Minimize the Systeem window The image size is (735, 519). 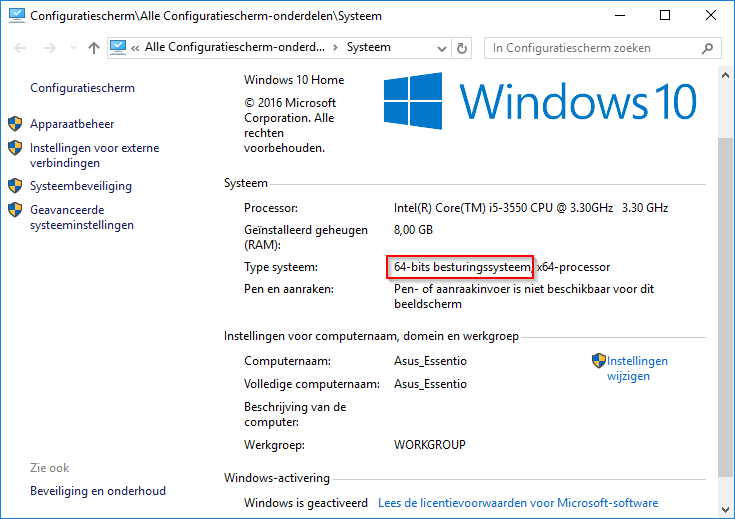tap(620, 15)
